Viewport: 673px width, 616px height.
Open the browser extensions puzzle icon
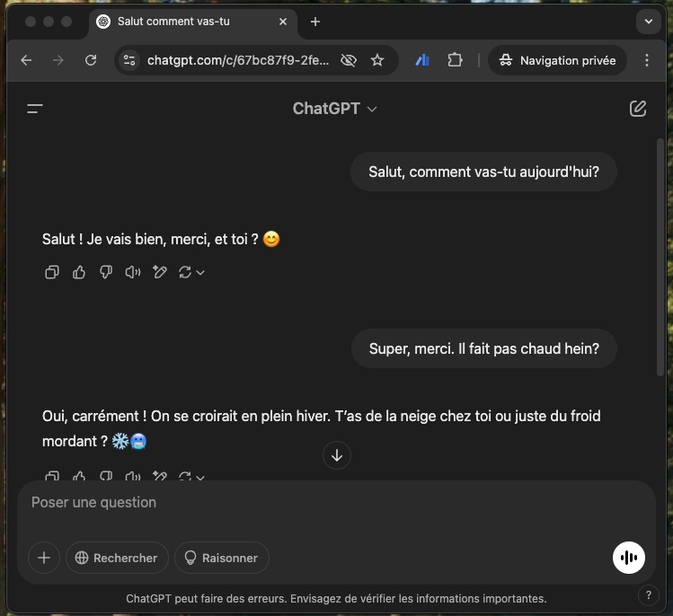coord(455,60)
